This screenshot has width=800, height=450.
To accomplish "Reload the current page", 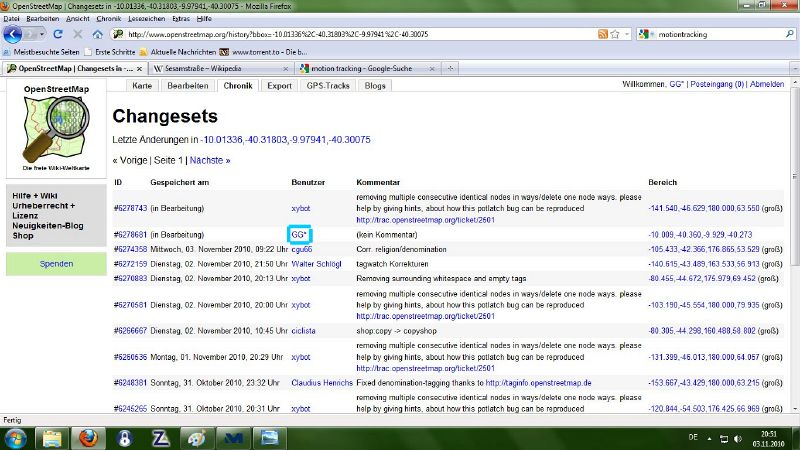I will 58,34.
